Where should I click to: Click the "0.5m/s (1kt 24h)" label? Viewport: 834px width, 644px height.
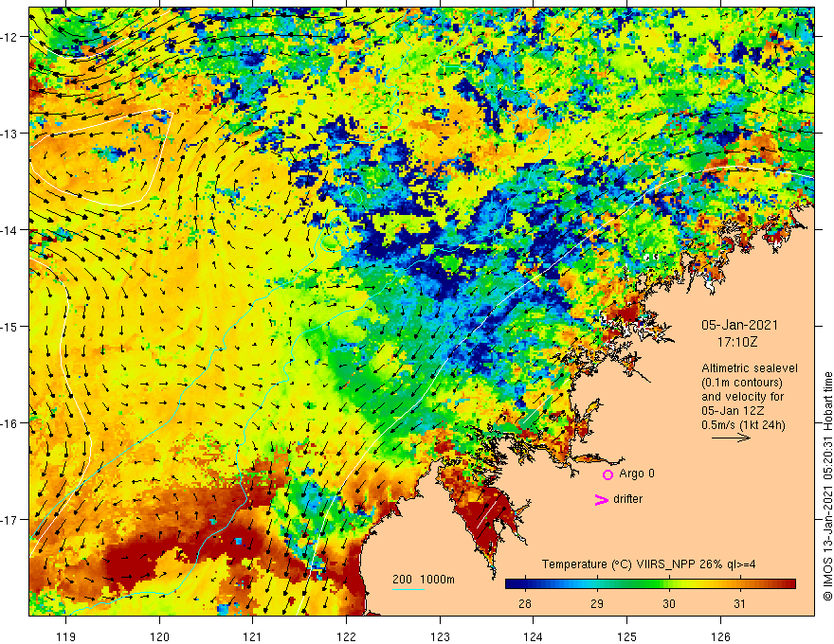click(x=743, y=425)
